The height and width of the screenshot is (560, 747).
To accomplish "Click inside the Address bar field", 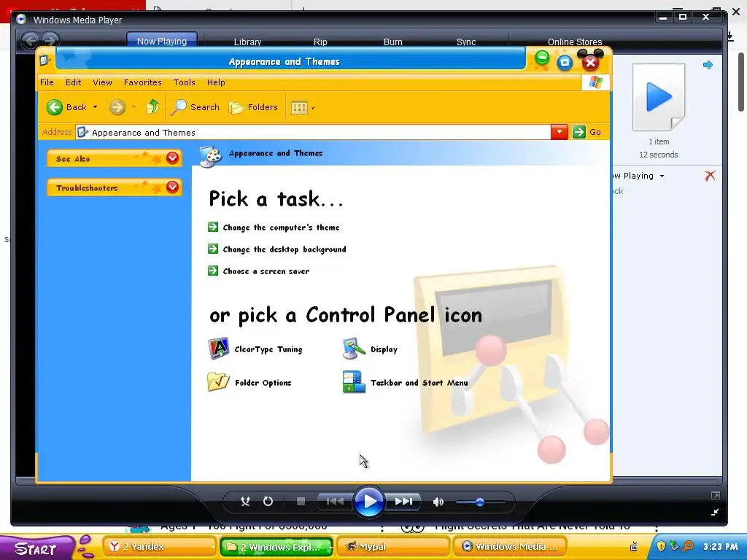I will coord(313,133).
